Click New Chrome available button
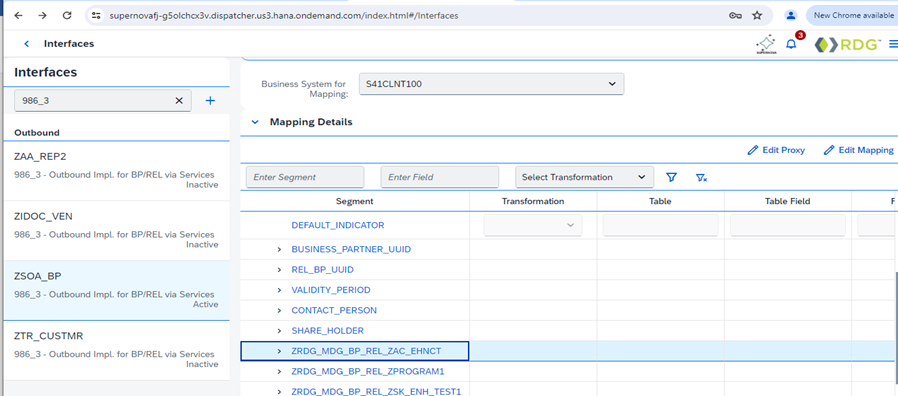 click(x=852, y=15)
